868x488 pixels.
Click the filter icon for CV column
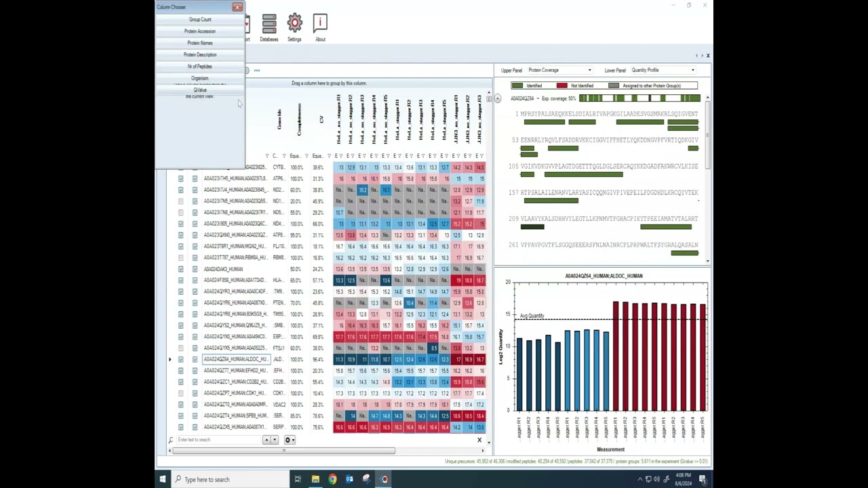pos(329,156)
